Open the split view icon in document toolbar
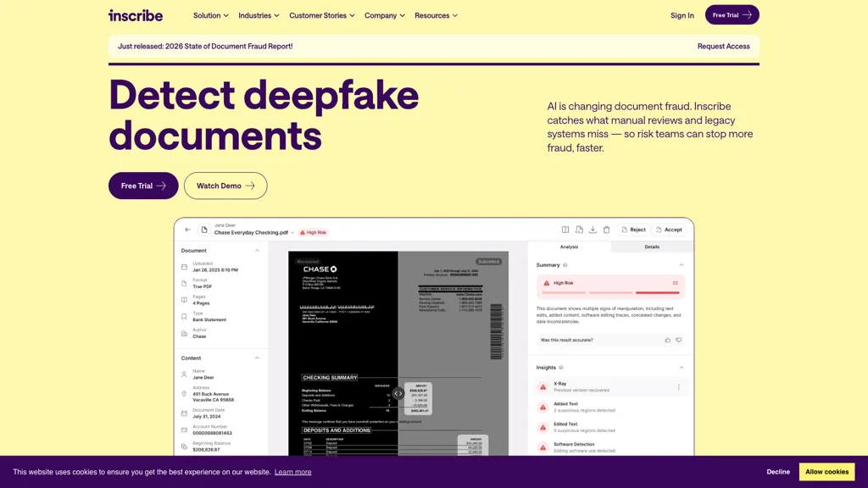Image resolution: width=868 pixels, height=488 pixels. click(x=565, y=230)
